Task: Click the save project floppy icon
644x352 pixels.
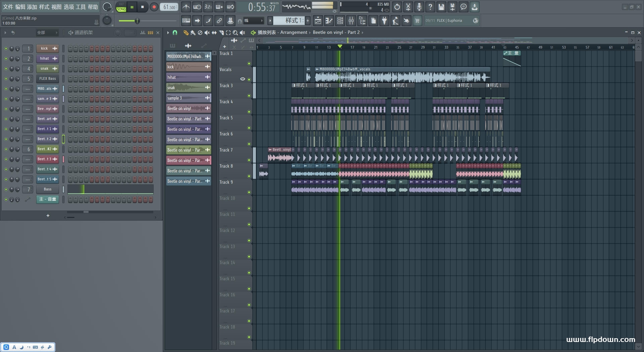Action: tap(441, 7)
